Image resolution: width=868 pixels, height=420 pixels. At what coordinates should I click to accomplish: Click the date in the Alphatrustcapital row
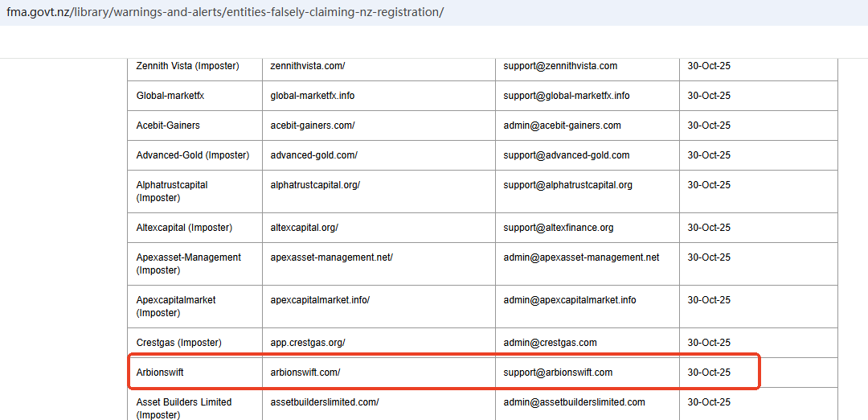click(x=709, y=185)
